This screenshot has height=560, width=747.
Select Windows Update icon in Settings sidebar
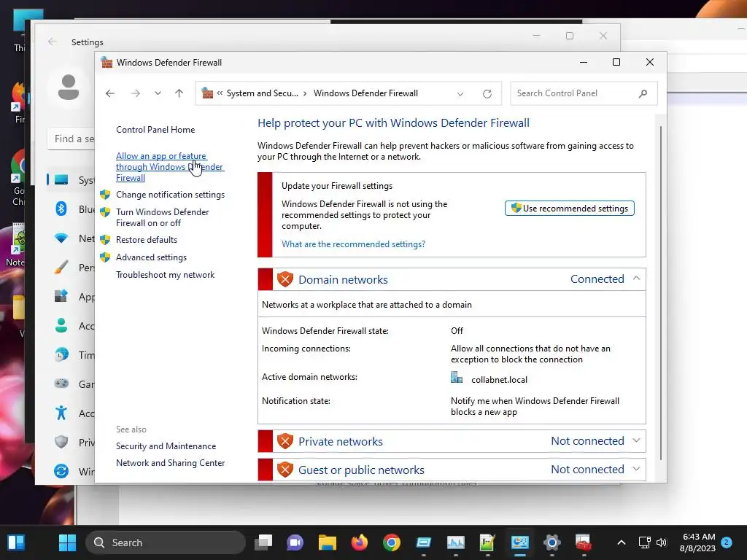point(61,471)
